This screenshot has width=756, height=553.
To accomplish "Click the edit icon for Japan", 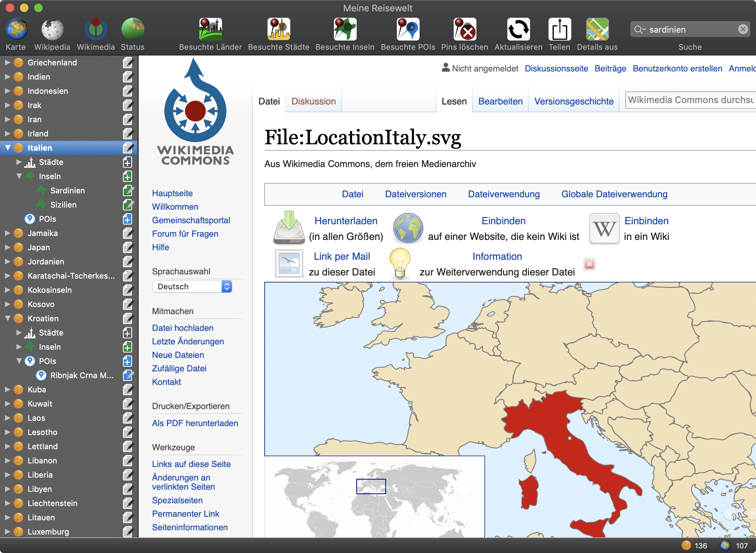I will (x=128, y=247).
